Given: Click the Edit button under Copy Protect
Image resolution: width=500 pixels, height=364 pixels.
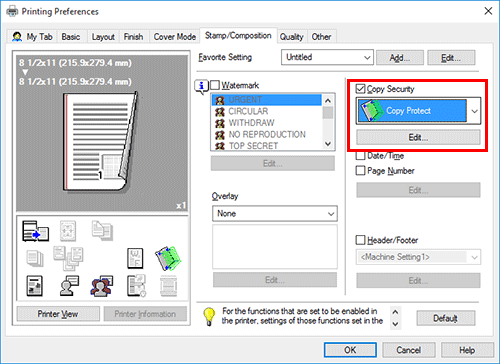Looking at the screenshot, I should tap(418, 137).
